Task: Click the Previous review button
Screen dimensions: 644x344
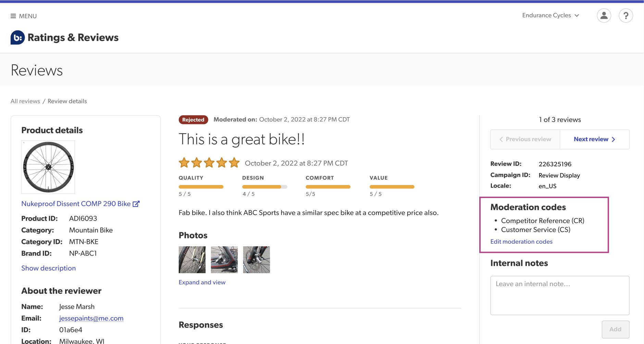Action: (525, 139)
